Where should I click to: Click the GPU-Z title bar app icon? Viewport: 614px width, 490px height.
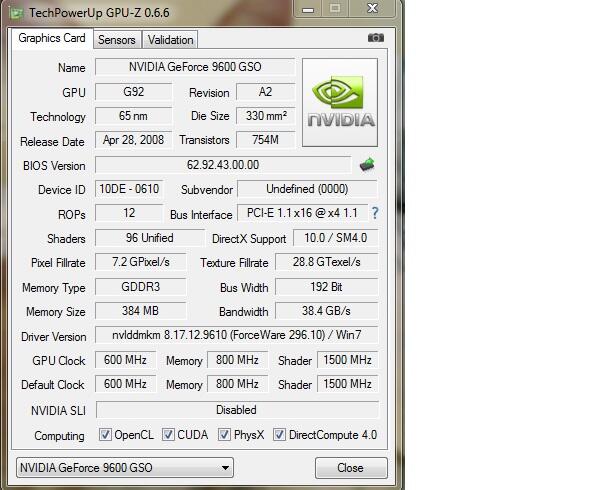coord(16,13)
